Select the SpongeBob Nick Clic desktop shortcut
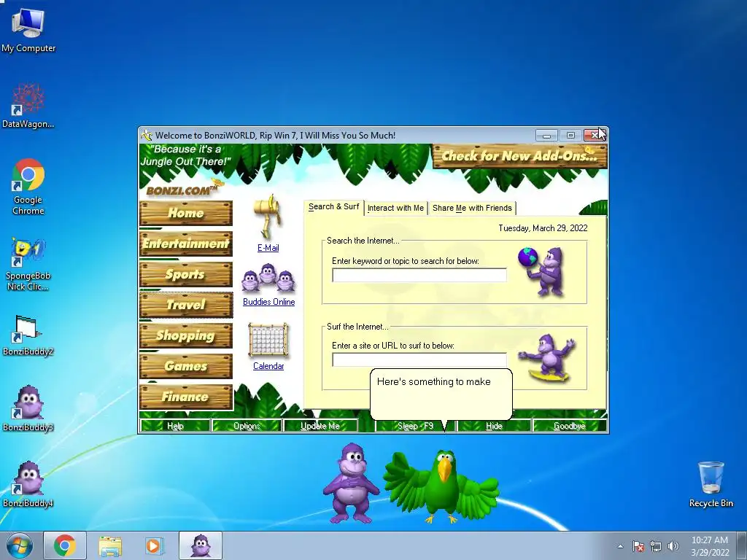The image size is (747, 560). coord(28,264)
